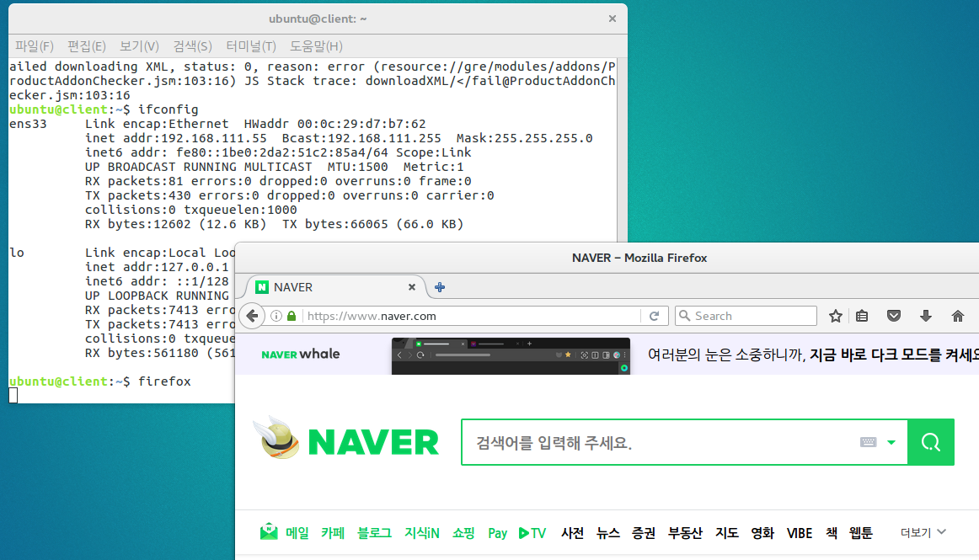979x560 pixels.
Task: Open 영화 link on NAVER
Action: click(x=762, y=532)
